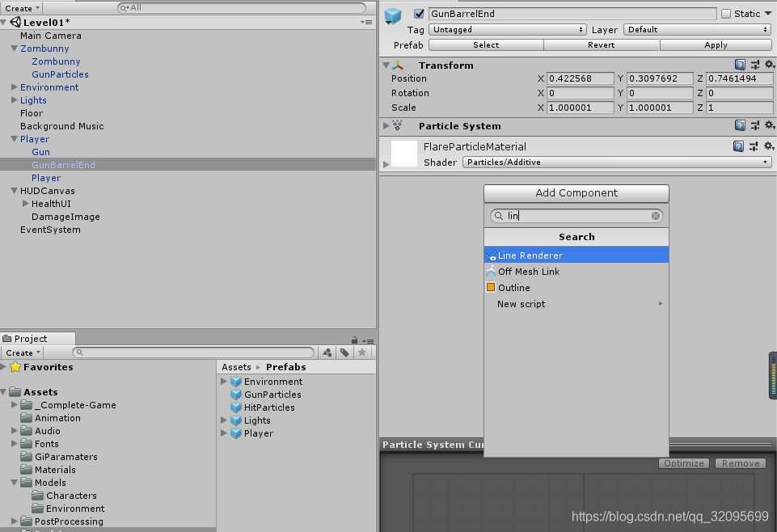Expand Environment in Hierarchy
The height and width of the screenshot is (532, 777).
[14, 87]
